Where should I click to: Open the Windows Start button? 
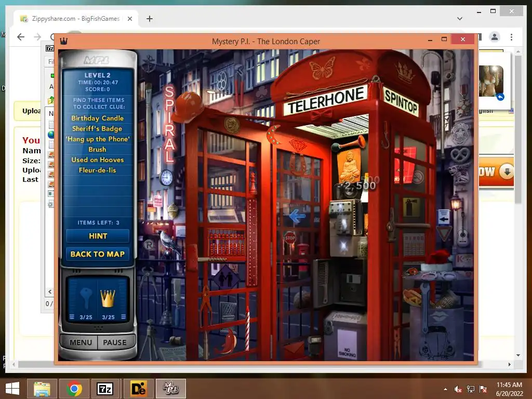pos(12,389)
